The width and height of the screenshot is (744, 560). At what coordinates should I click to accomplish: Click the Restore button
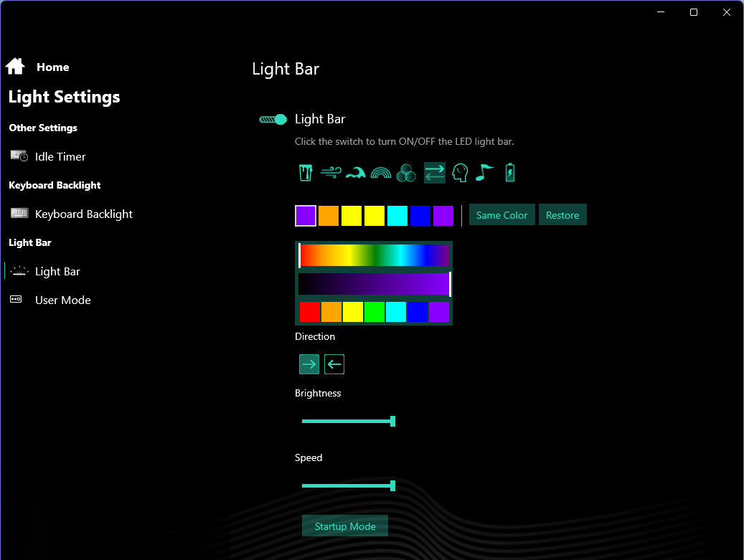tap(562, 215)
